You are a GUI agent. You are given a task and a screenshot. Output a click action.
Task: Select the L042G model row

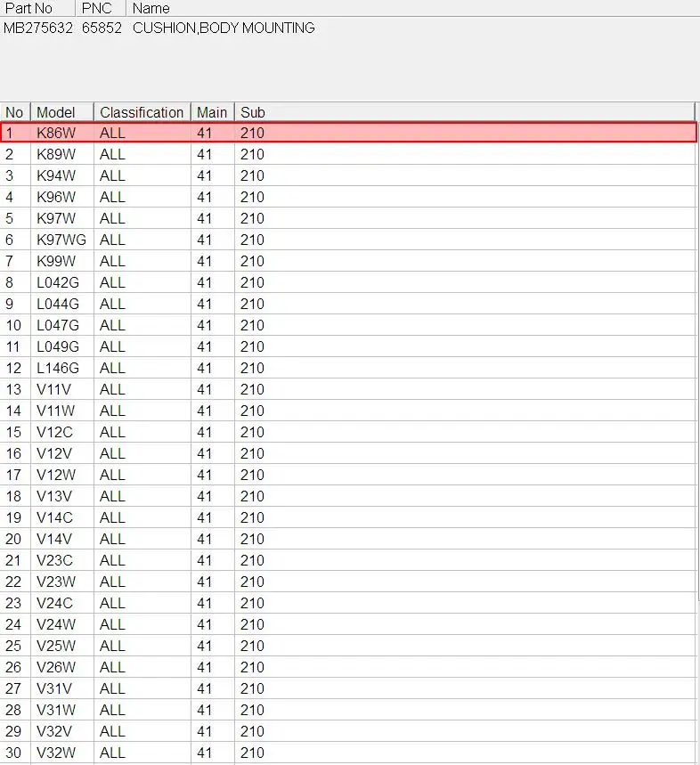click(x=348, y=282)
